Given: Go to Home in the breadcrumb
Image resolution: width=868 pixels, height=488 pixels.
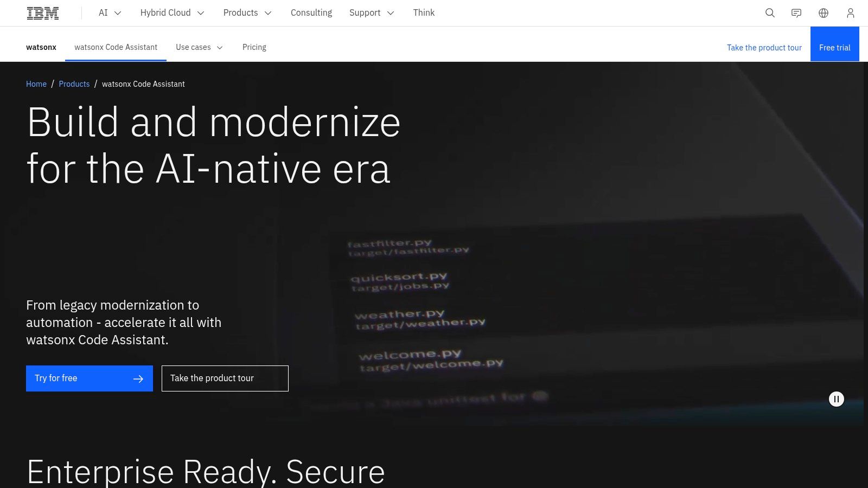Looking at the screenshot, I should [36, 84].
